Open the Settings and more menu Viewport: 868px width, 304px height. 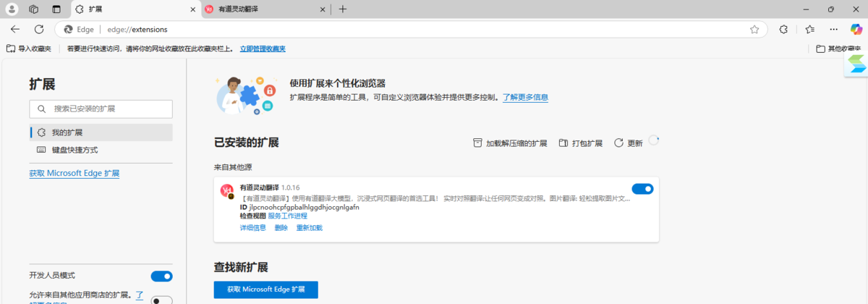(833, 30)
